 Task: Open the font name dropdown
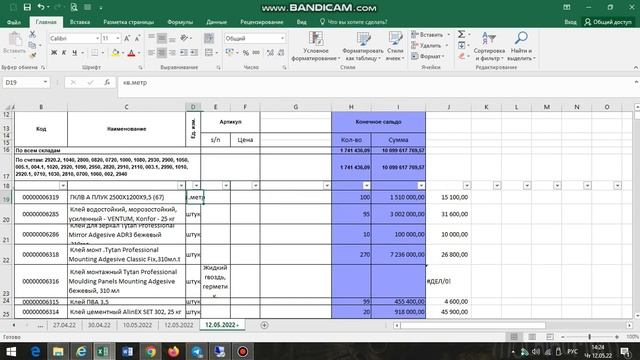[x=98, y=38]
